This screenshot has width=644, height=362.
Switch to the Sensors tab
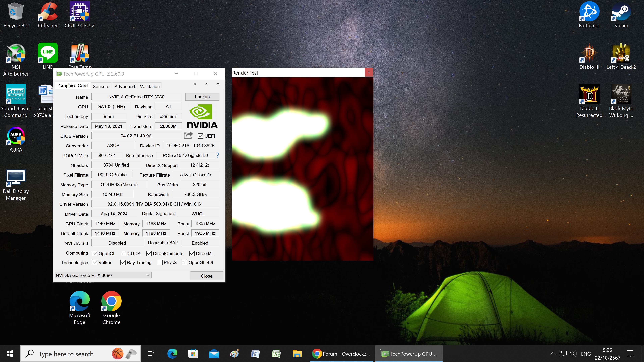coord(101,86)
